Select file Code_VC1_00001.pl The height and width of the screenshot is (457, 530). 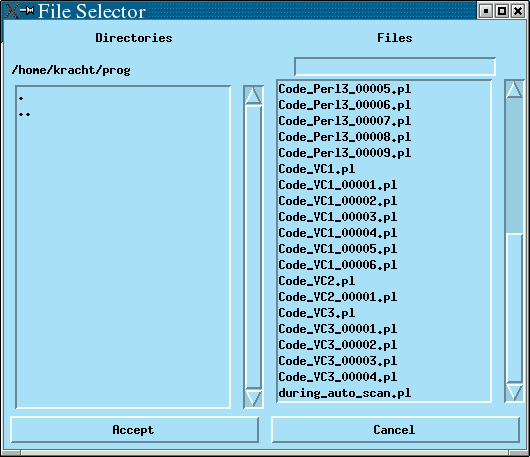pyautogui.click(x=337, y=185)
